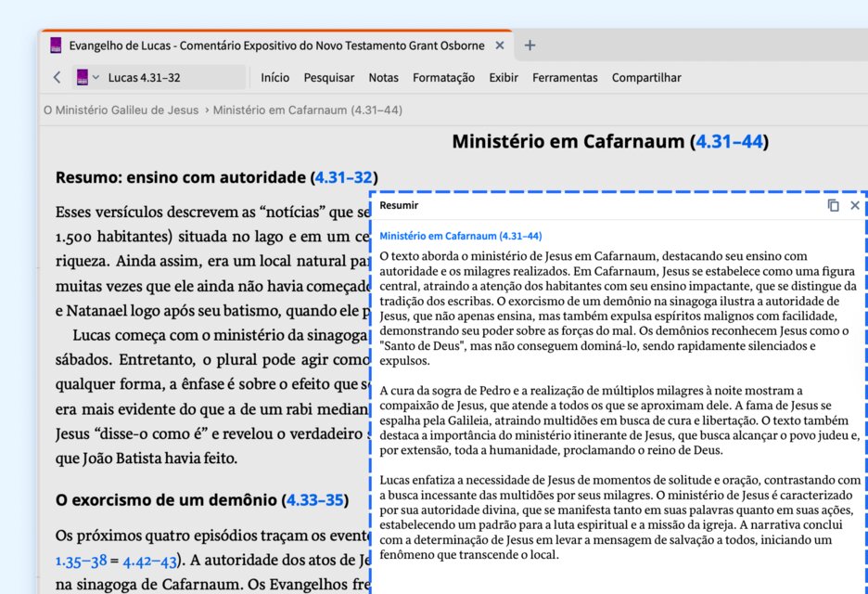Open the Formatação menu
The width and height of the screenshot is (868, 594).
pyautogui.click(x=443, y=78)
